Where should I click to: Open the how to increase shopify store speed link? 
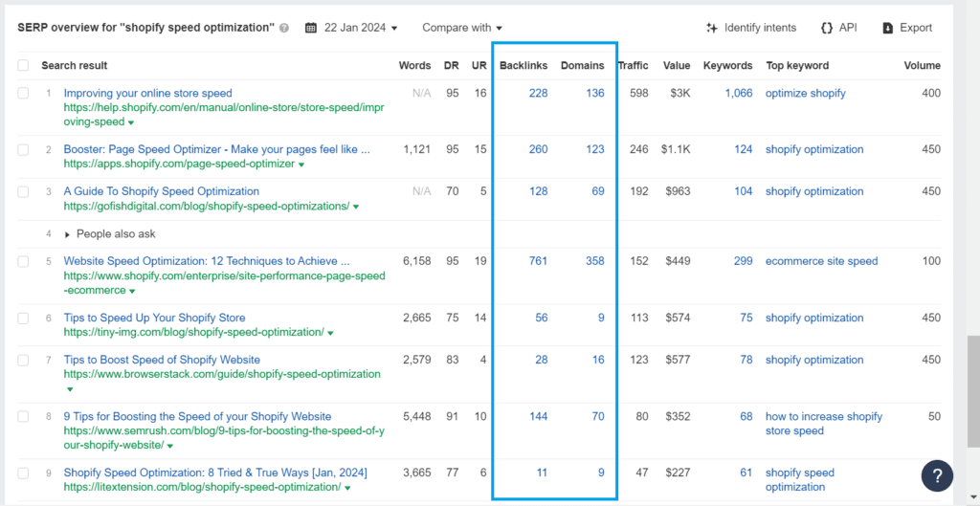click(x=824, y=424)
